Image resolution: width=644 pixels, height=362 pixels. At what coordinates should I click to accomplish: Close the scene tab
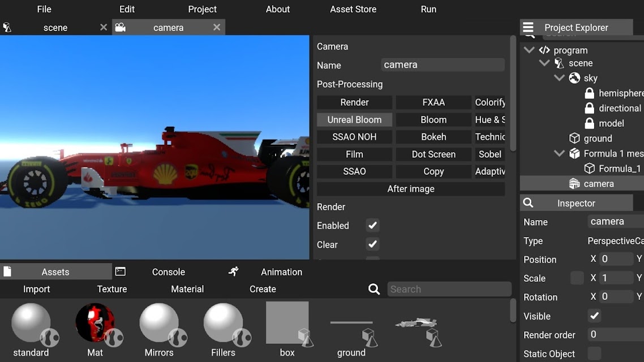(104, 27)
